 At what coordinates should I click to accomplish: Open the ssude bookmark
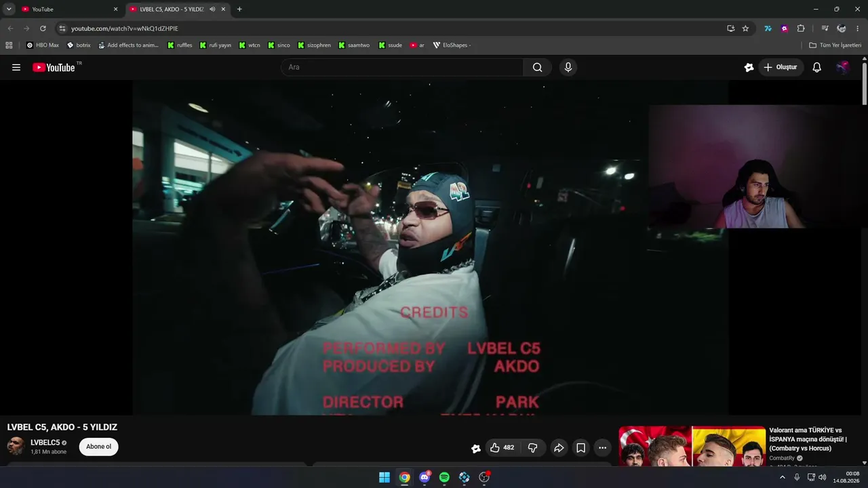(391, 45)
